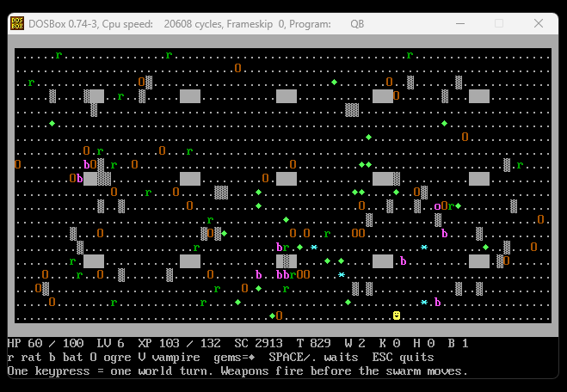Image resolution: width=567 pixels, height=392 pixels.
Task: Click the DOSBox window title text
Action: click(196, 24)
